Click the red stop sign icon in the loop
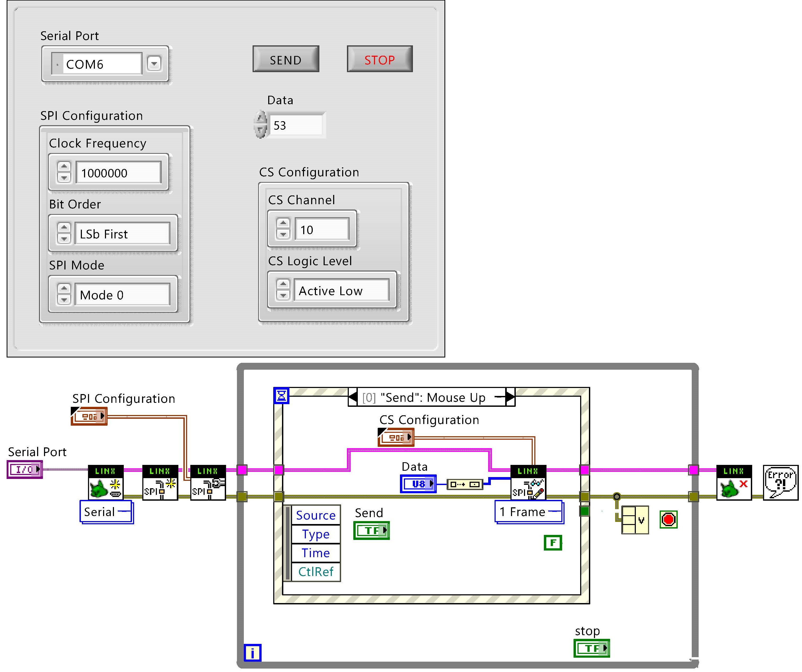The height and width of the screenshot is (672, 802). (668, 520)
